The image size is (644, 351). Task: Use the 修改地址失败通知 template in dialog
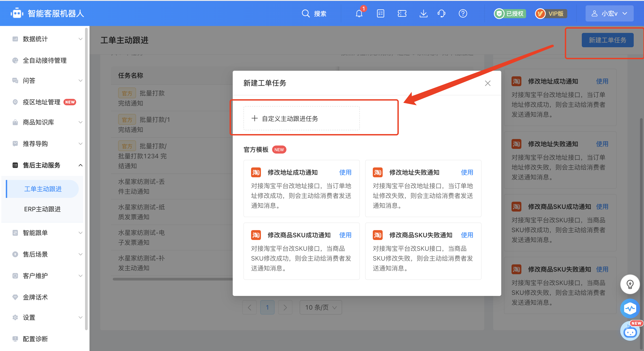(467, 172)
